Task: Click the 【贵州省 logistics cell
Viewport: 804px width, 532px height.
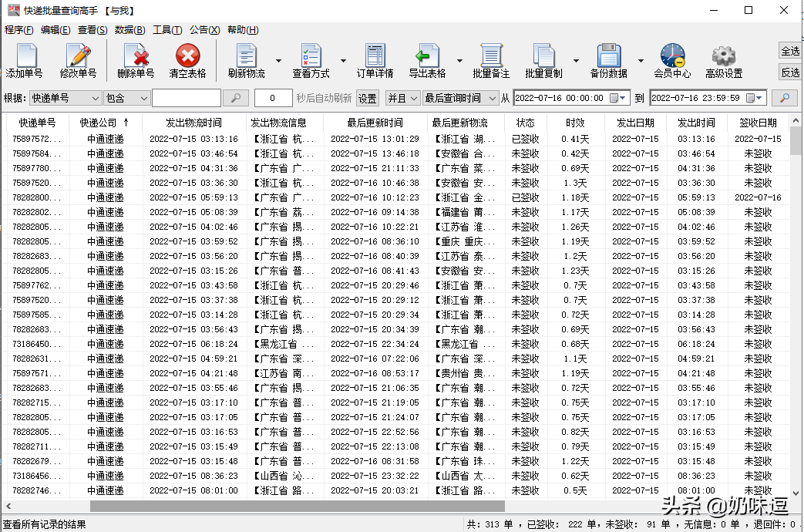Action: (x=466, y=373)
